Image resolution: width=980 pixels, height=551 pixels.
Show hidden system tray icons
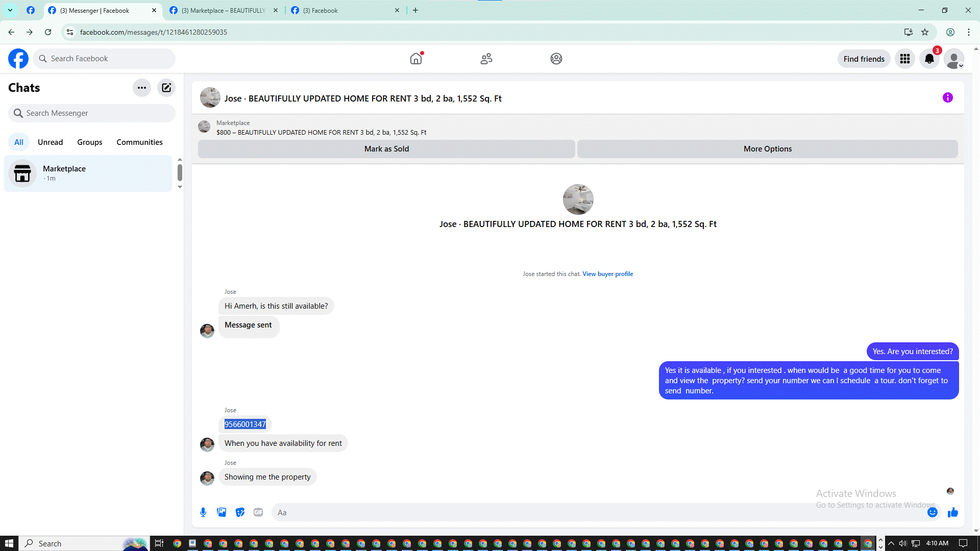891,543
